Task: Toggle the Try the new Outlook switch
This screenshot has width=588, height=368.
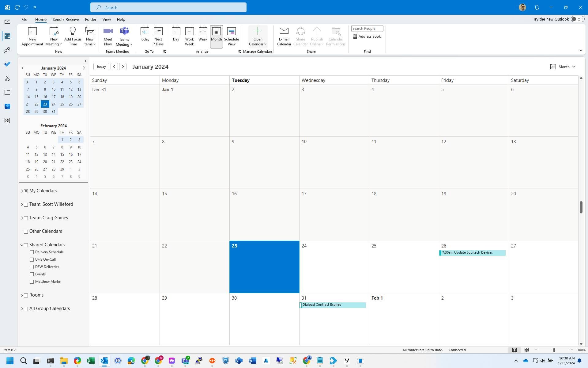Action: (x=577, y=19)
